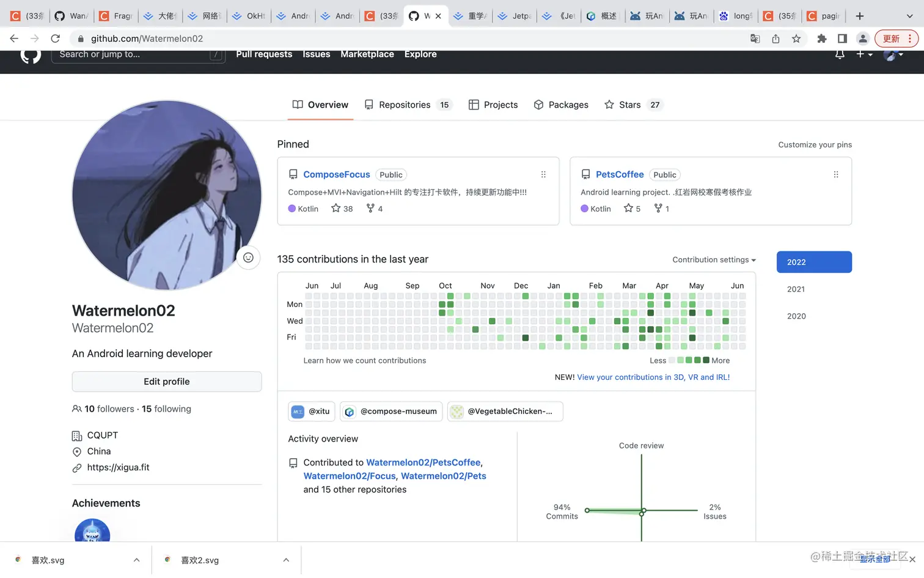The height and width of the screenshot is (578, 924).
Task: Open Pull requests in header
Action: tap(264, 54)
